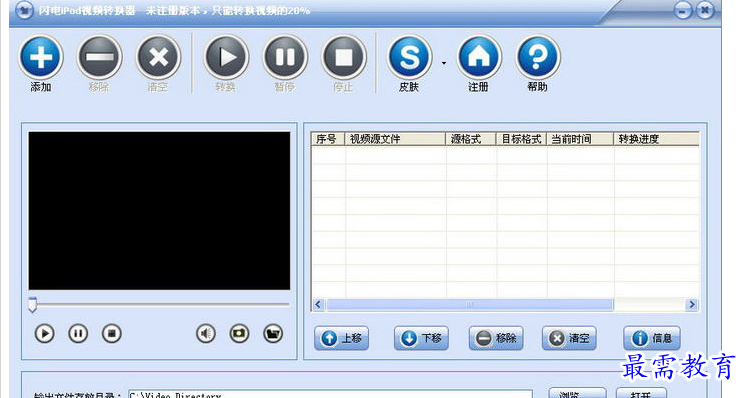This screenshot has height=398, width=744.
Task: Open Help (帮助) question mark icon
Action: [x=538, y=57]
